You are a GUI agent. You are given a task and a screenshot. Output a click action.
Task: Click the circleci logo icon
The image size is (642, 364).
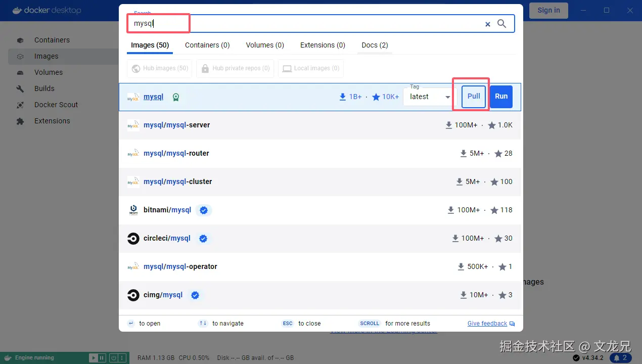tap(133, 238)
